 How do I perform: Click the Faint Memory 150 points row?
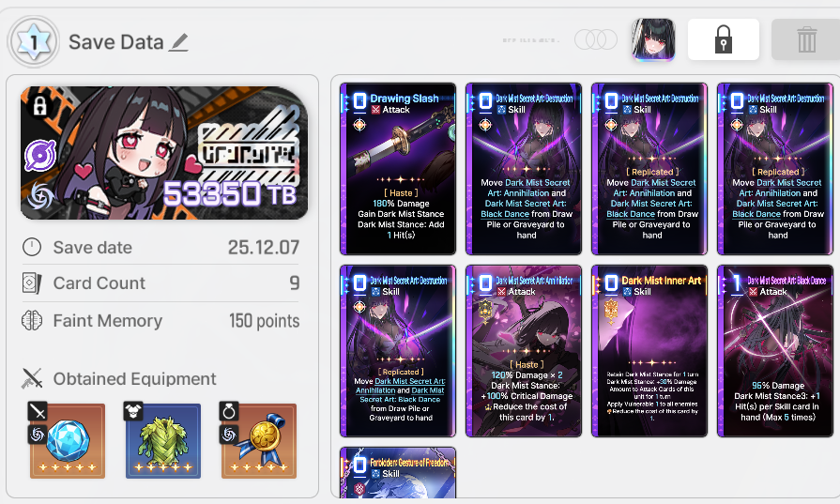pyautogui.click(x=160, y=321)
